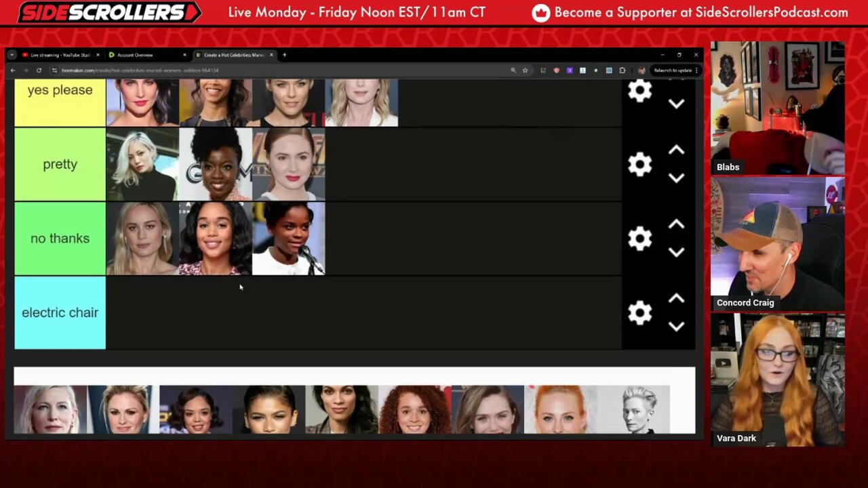868x488 pixels.
Task: Pick the orange-haired woman from unranked pool
Action: pos(560,409)
